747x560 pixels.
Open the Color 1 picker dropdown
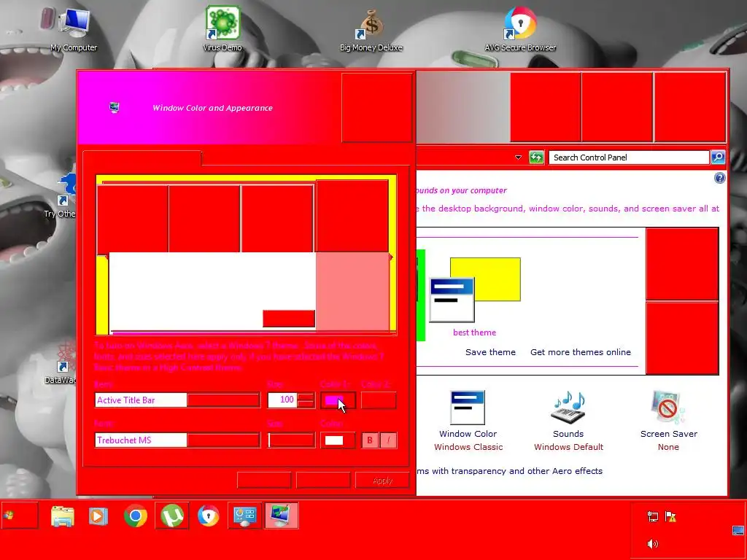tap(338, 400)
